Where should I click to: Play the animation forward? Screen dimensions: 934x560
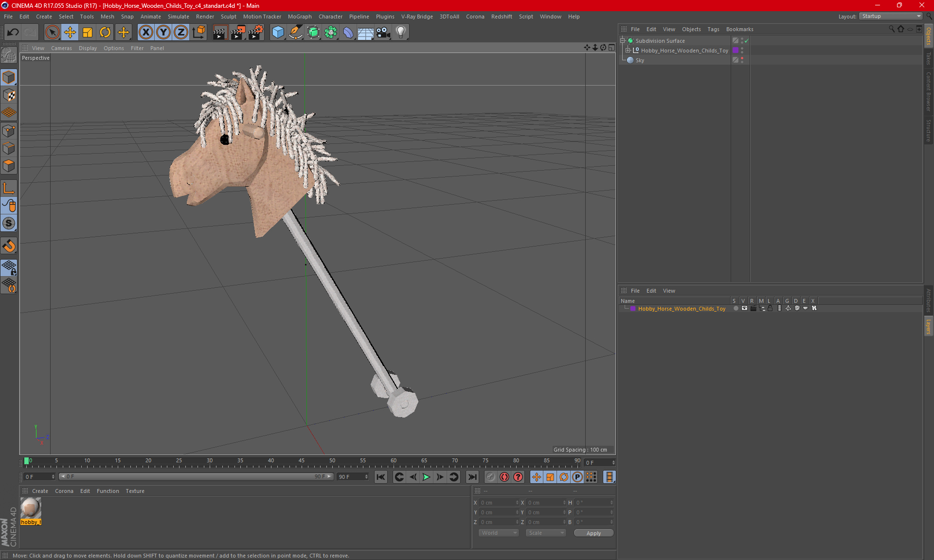(x=426, y=477)
